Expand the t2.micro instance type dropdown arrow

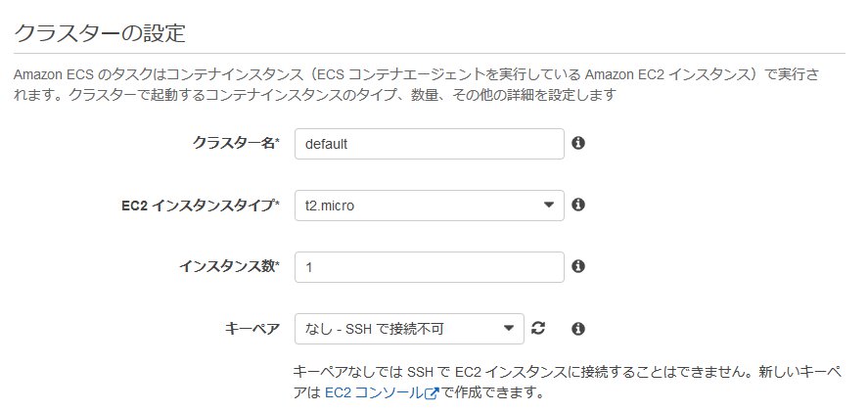pos(547,206)
